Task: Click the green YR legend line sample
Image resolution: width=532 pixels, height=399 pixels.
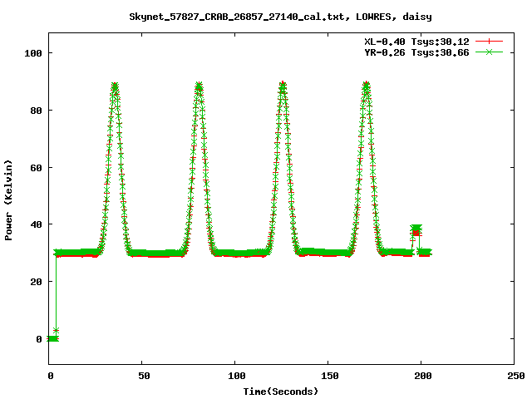Action: tap(489, 52)
